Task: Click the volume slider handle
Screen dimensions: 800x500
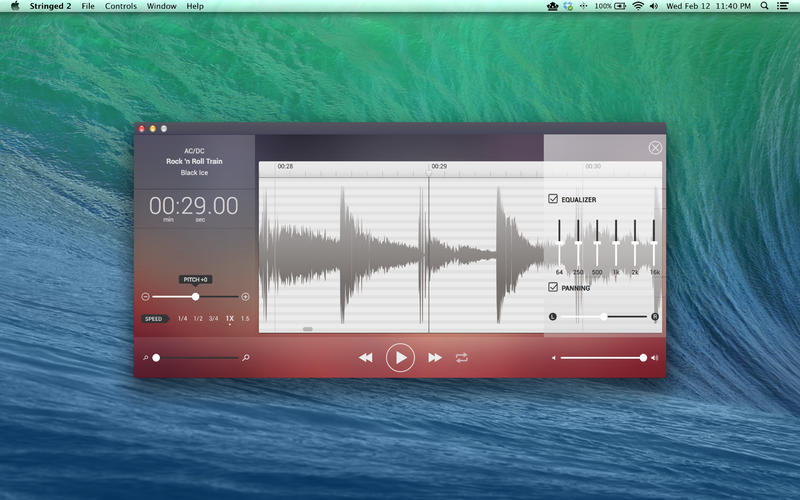Action: click(x=643, y=358)
